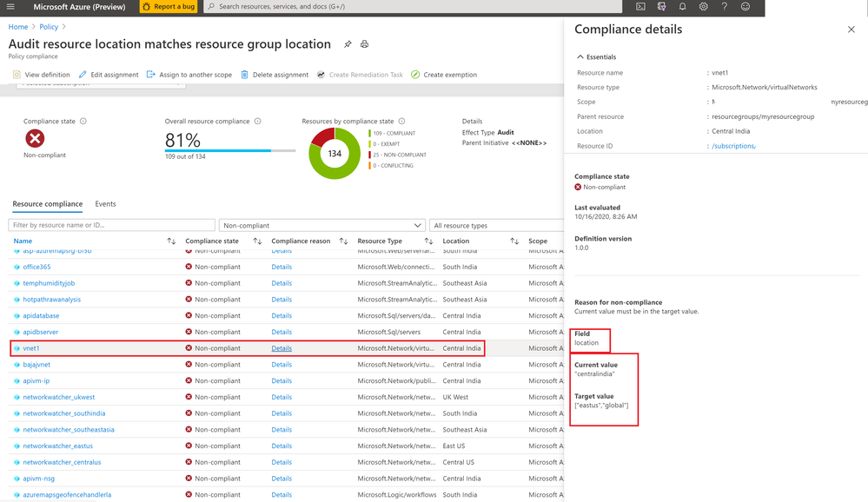This screenshot has width=868, height=502.
Task: Open Cloud Shell from the top bar
Action: (x=640, y=7)
